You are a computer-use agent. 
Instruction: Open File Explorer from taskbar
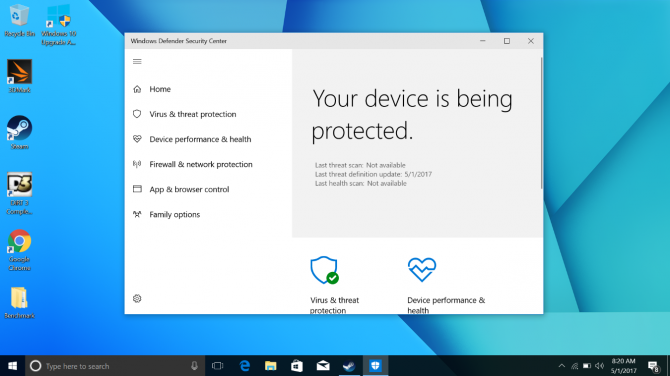coord(270,366)
